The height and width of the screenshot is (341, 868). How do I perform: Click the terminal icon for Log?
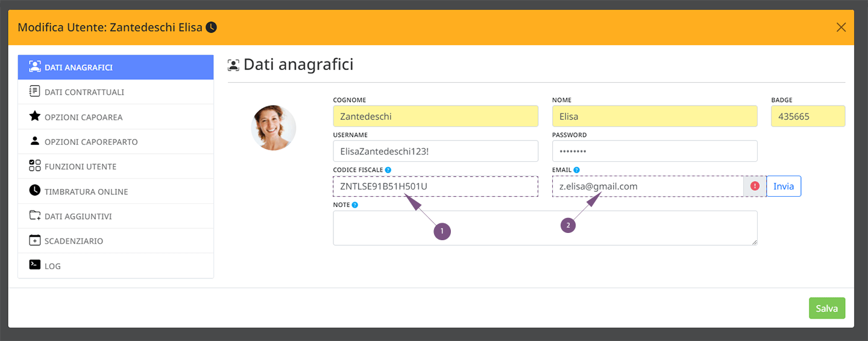(35, 265)
